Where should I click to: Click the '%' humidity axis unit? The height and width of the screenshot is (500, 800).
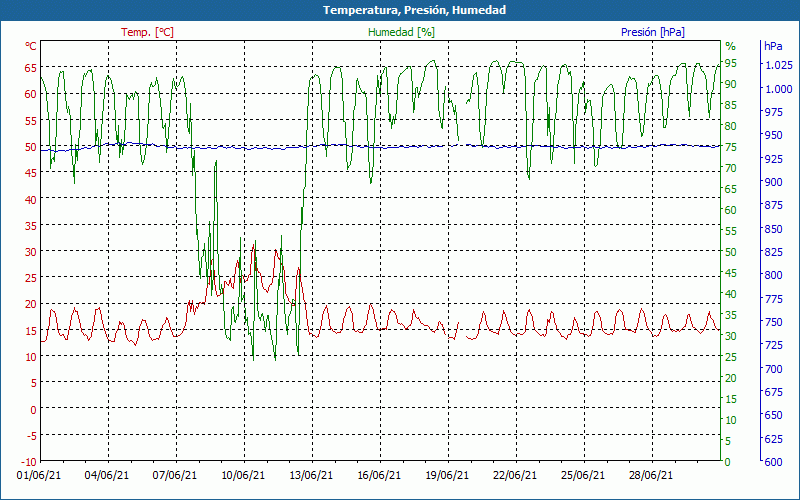tap(731, 46)
